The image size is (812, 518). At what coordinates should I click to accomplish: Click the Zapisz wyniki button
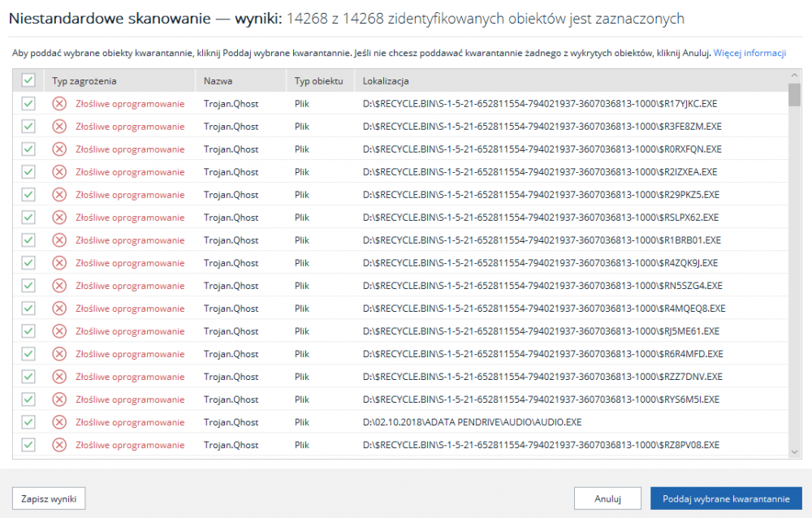point(49,499)
